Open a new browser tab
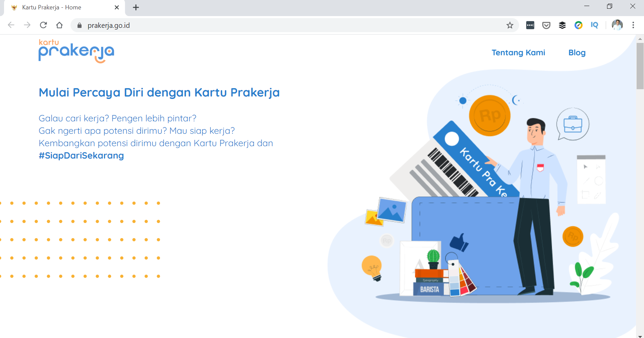 [136, 7]
